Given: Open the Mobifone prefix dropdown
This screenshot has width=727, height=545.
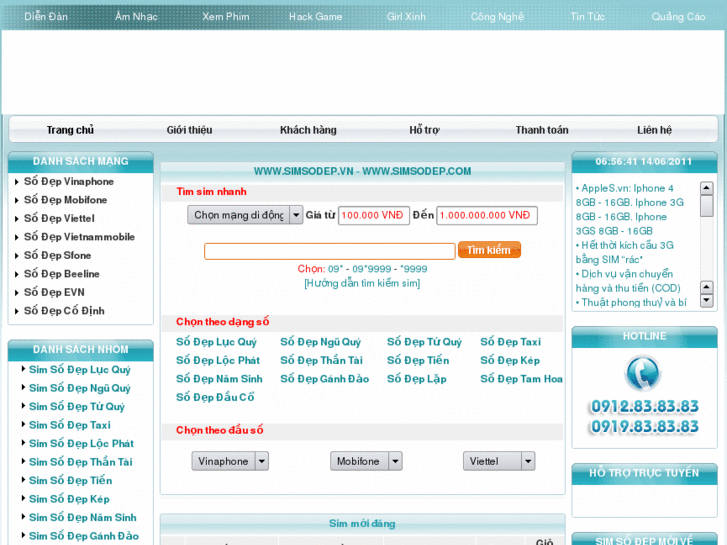Looking at the screenshot, I should 366,461.
